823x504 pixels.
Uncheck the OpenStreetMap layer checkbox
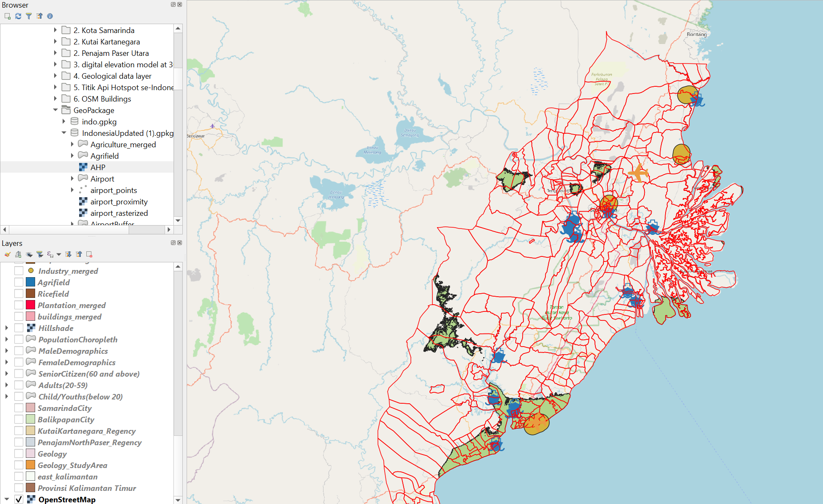pyautogui.click(x=19, y=499)
